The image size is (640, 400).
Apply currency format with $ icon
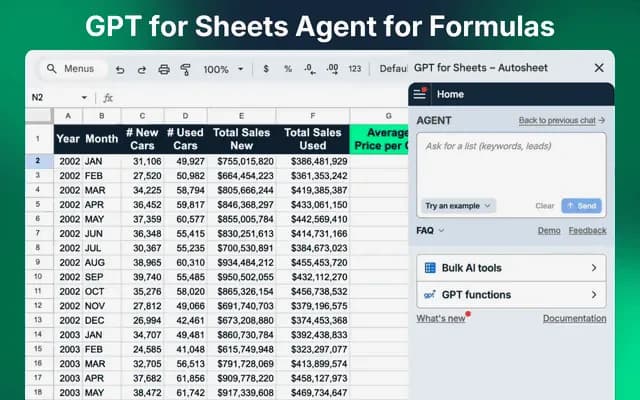tap(266, 69)
